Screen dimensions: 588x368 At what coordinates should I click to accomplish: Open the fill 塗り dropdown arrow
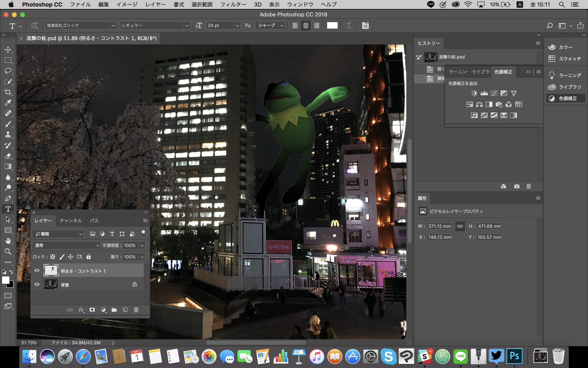coord(142,257)
